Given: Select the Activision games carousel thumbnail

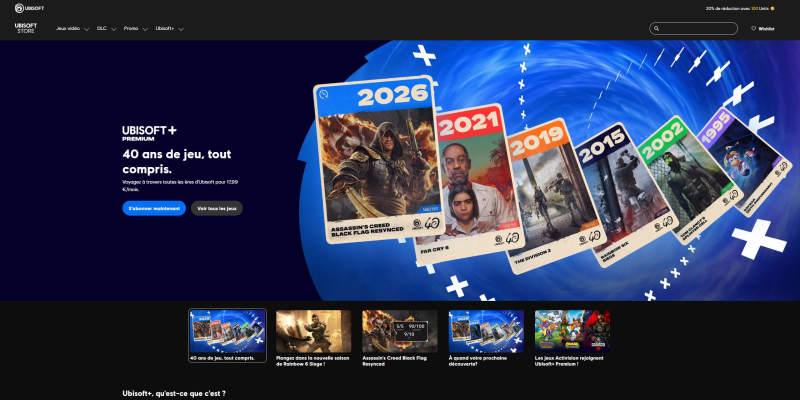Looking at the screenshot, I should tap(572, 331).
